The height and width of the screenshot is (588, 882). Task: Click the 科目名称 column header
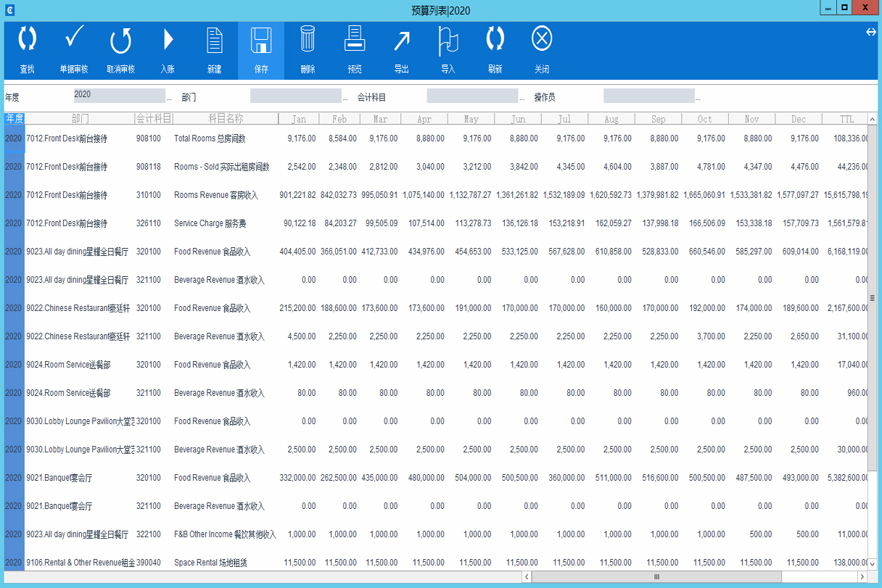click(x=226, y=119)
